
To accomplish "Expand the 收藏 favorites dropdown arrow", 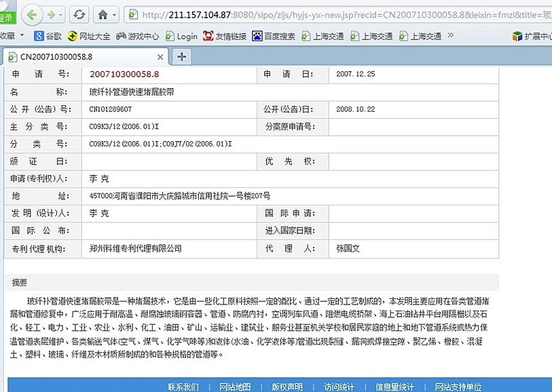I will pos(22,36).
